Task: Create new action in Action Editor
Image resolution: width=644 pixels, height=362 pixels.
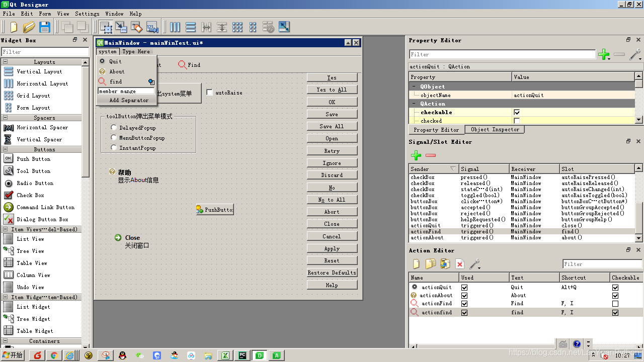Action: click(416, 264)
